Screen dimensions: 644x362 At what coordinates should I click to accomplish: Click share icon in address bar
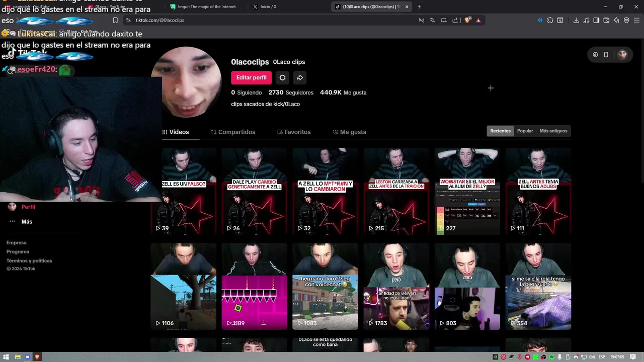tap(455, 20)
